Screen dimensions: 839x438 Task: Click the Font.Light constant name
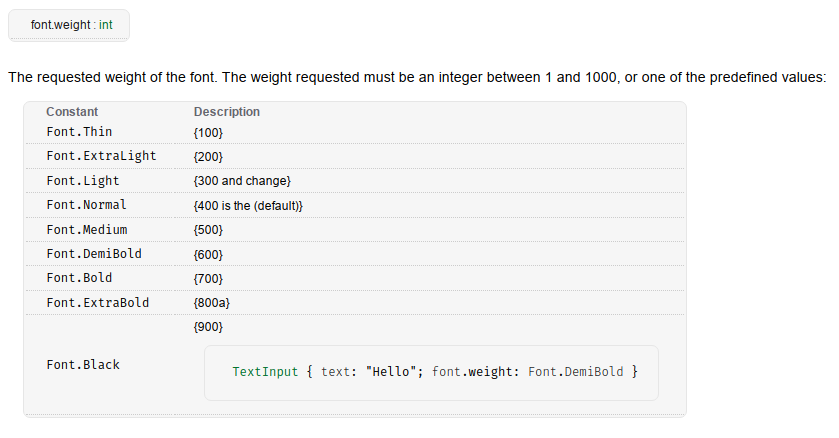(x=83, y=181)
